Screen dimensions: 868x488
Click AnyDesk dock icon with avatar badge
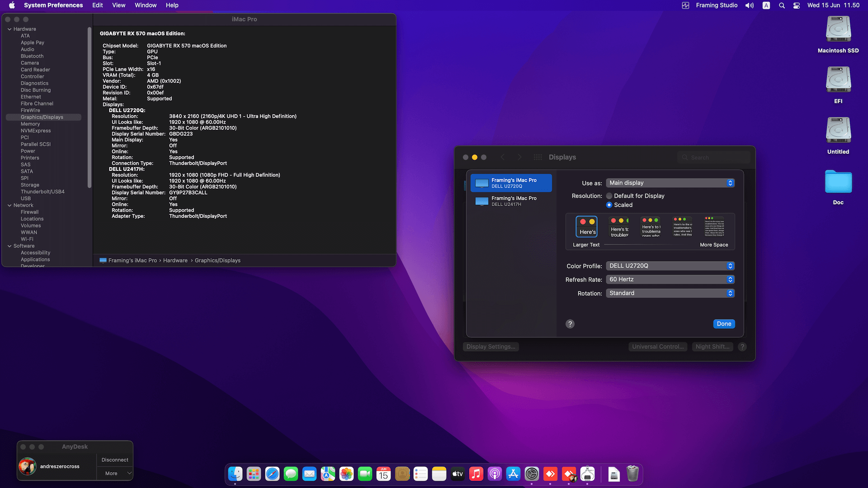click(x=569, y=474)
